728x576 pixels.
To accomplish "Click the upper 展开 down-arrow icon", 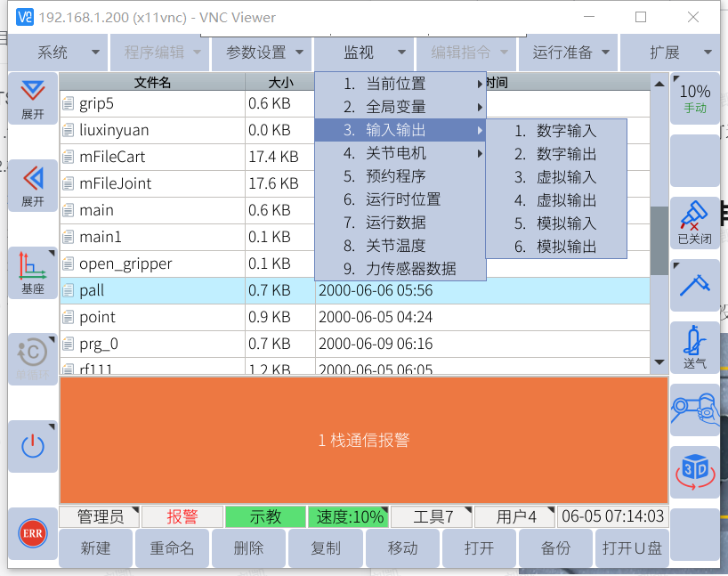I will coord(33,97).
